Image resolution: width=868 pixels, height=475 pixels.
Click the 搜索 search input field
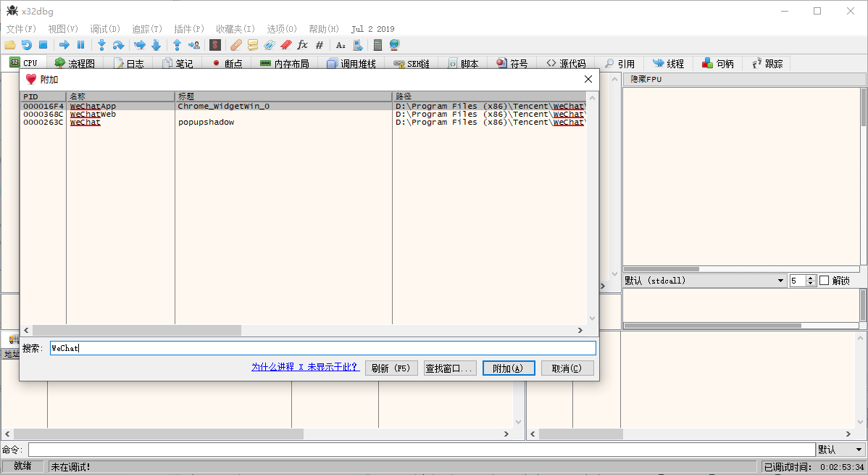[322, 348]
